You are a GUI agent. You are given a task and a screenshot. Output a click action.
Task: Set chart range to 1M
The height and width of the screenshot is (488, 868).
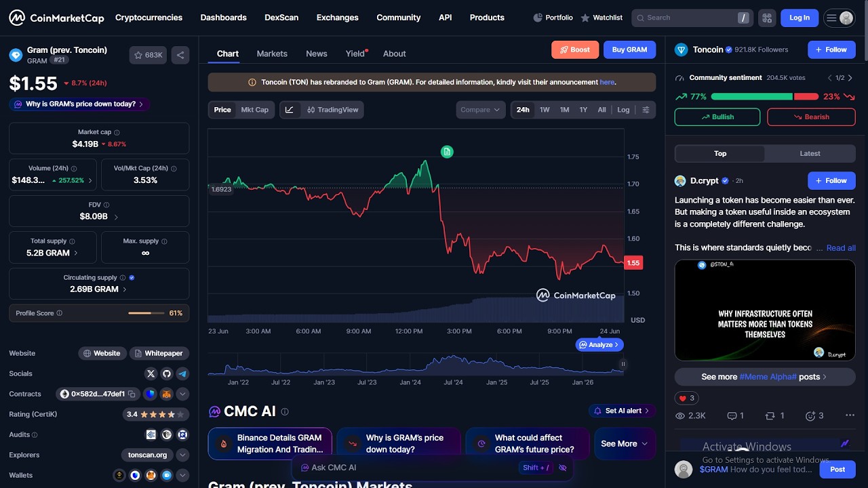pos(564,110)
